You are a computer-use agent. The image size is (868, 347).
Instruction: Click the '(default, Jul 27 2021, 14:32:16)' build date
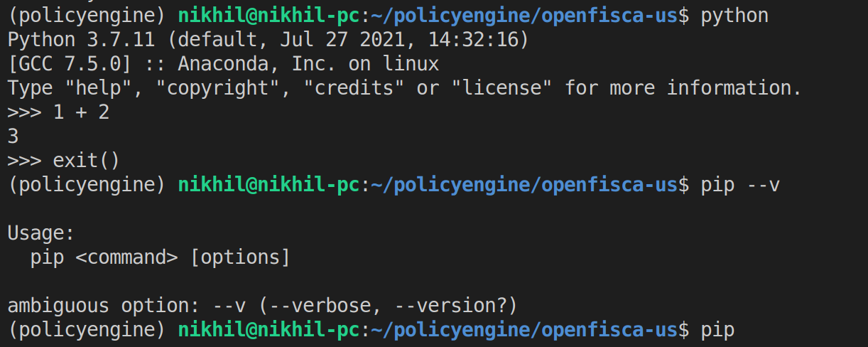(x=348, y=39)
